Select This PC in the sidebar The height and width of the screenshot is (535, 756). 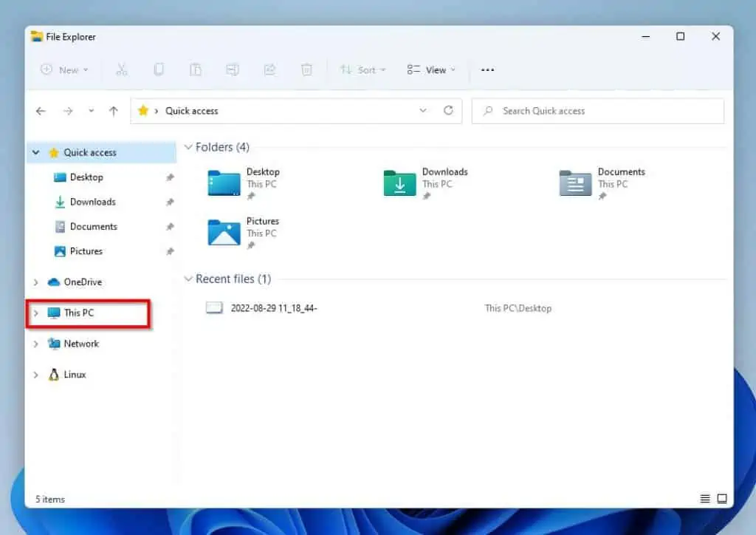pos(78,313)
